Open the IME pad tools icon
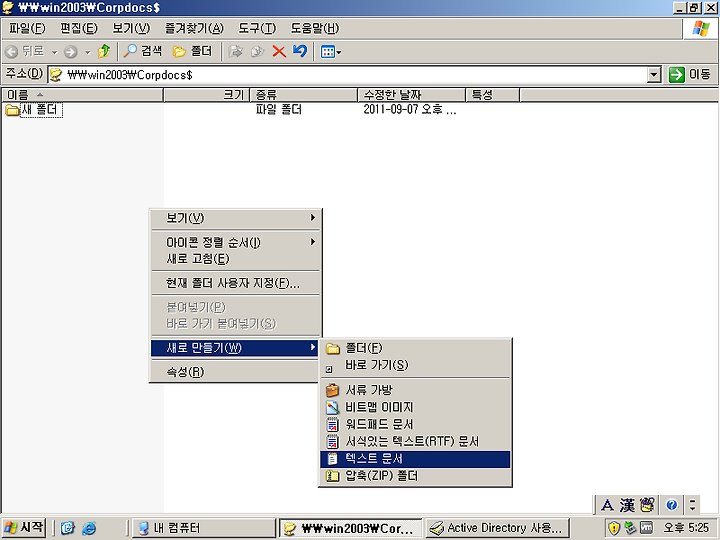This screenshot has width=720, height=540. [647, 505]
